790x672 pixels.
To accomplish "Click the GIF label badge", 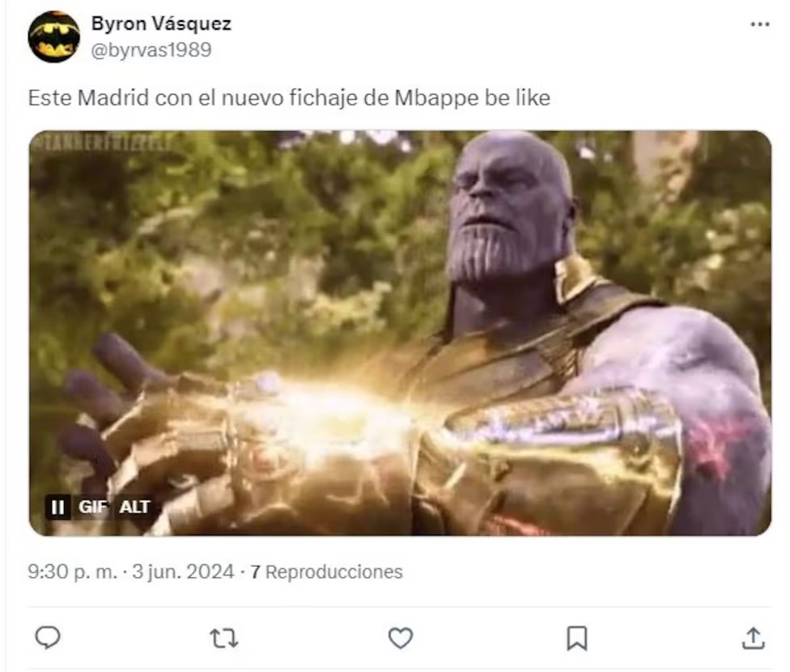I will (x=91, y=508).
